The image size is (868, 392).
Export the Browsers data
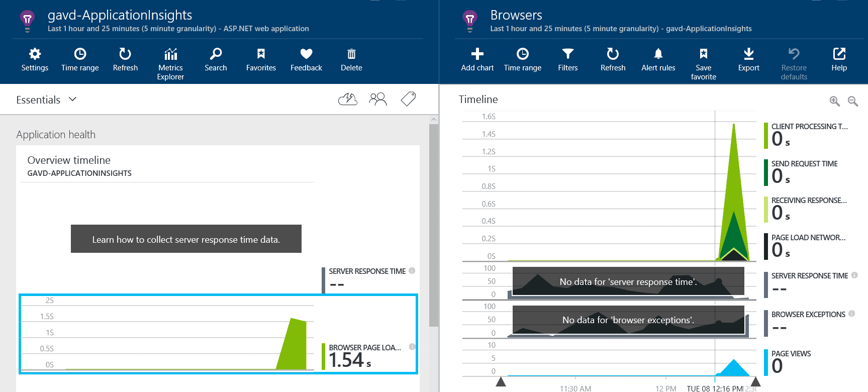point(749,60)
